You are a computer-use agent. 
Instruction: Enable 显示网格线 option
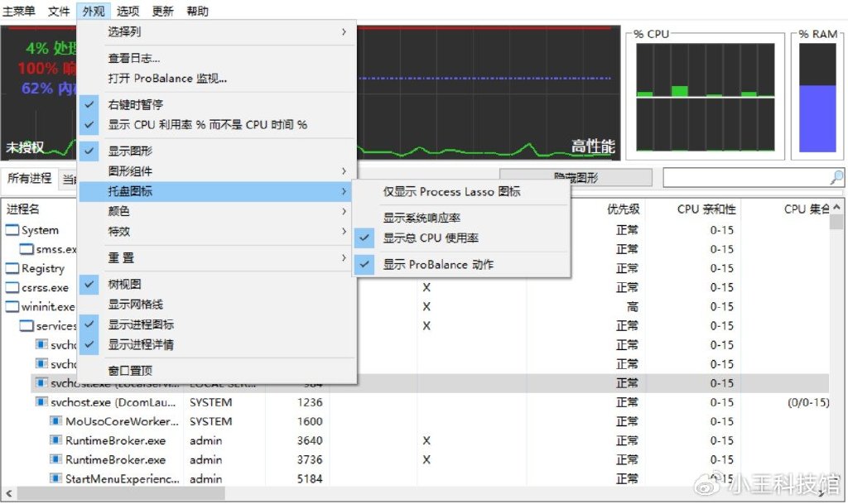coord(217,304)
